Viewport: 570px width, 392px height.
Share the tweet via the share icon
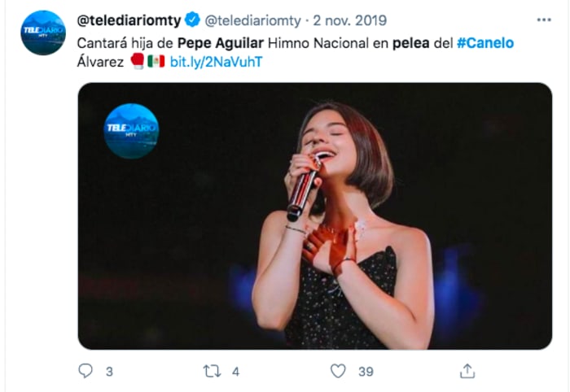(x=467, y=371)
